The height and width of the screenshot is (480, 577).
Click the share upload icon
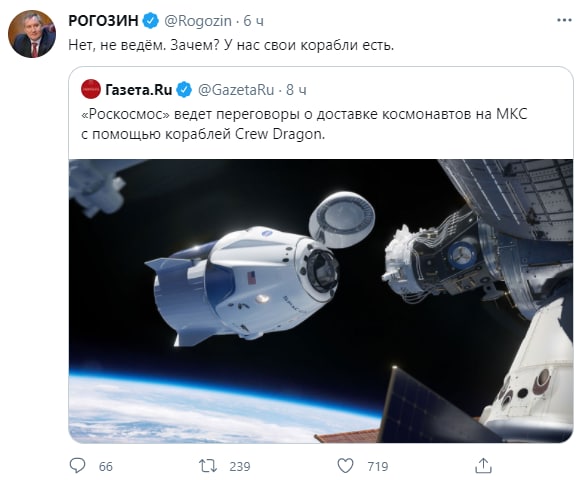pyautogui.click(x=483, y=466)
